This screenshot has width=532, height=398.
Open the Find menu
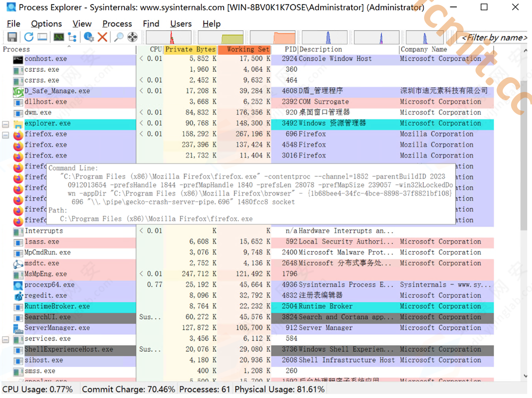click(x=151, y=24)
